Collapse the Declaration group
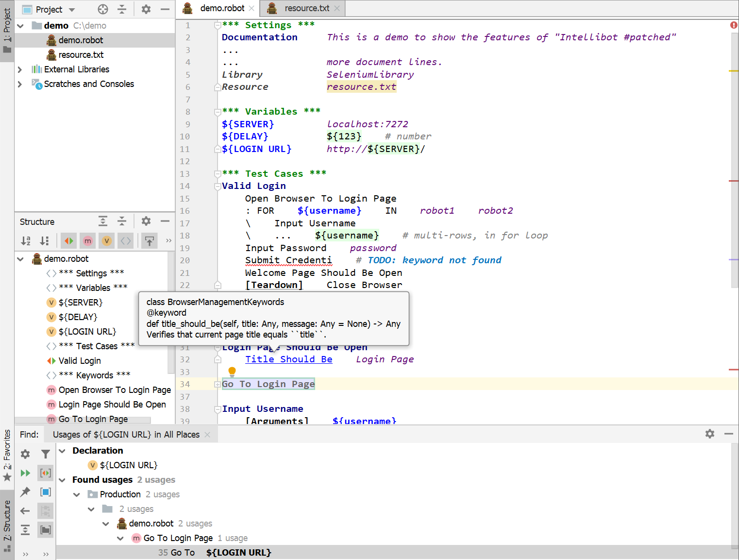739x560 pixels. (62, 451)
